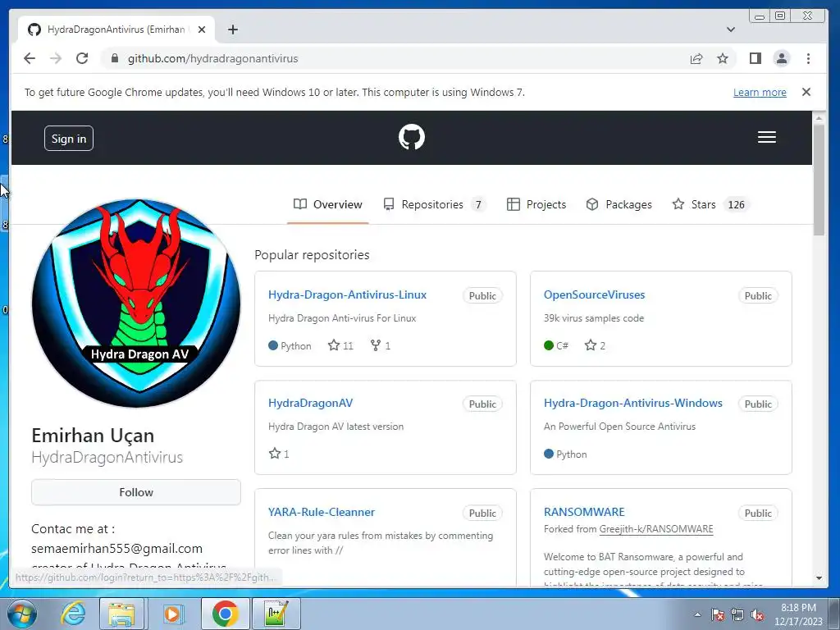Open a new browser tab
The width and height of the screenshot is (840, 630).
tap(232, 30)
